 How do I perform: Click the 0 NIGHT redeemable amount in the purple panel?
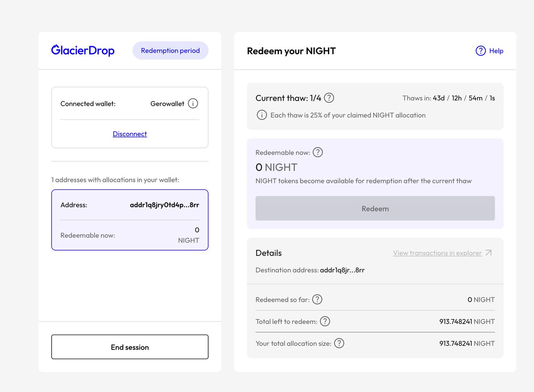click(x=276, y=167)
